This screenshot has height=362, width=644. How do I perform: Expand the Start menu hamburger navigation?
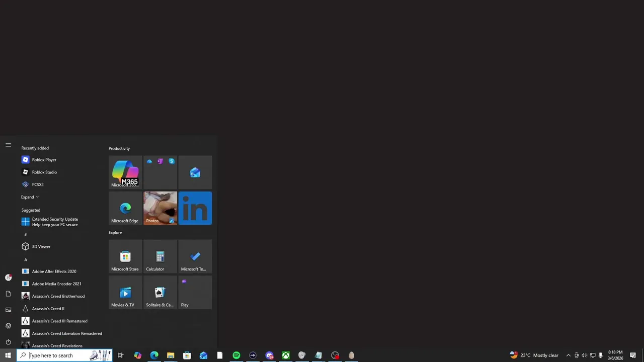pyautogui.click(x=8, y=145)
